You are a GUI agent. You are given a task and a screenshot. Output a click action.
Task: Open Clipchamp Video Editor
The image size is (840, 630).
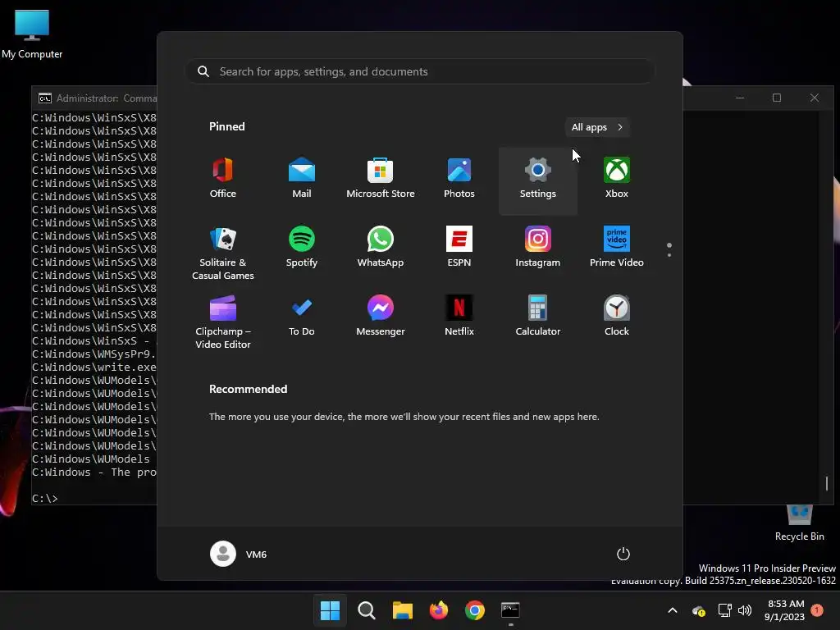tap(223, 322)
